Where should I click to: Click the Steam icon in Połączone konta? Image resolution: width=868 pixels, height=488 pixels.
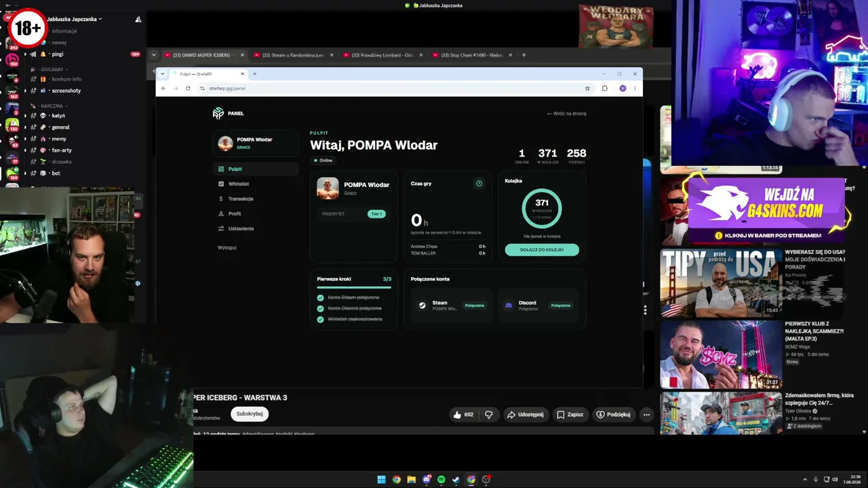(x=422, y=305)
